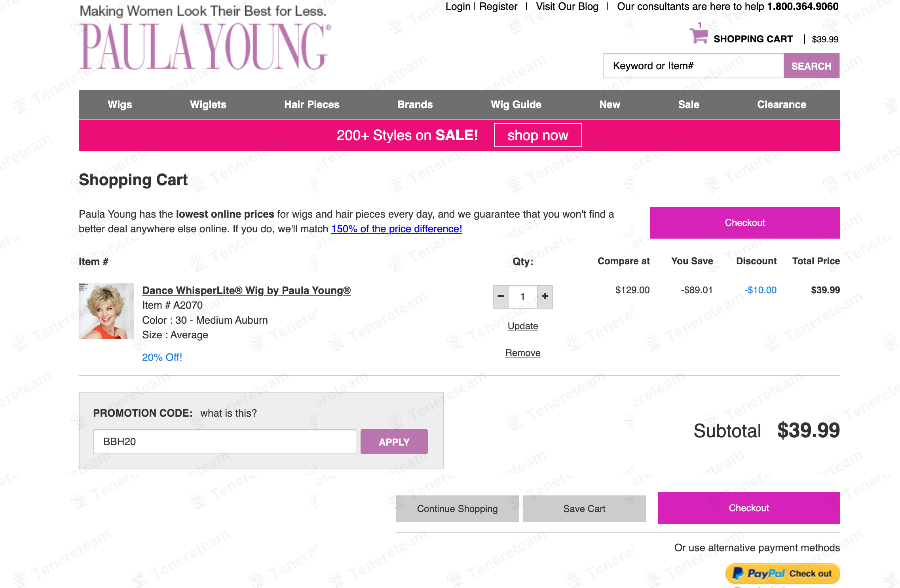Open the Wigs menu
The image size is (900, 588).
120,104
